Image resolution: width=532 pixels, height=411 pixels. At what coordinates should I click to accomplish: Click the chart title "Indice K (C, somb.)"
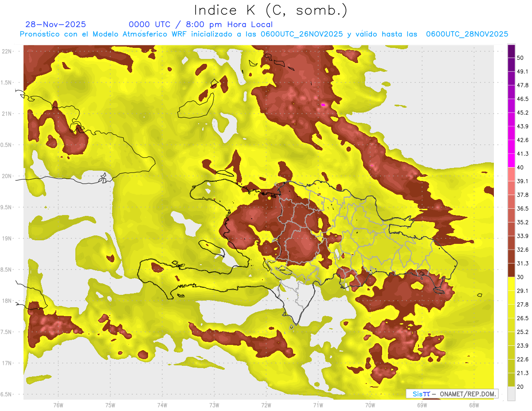click(x=270, y=10)
